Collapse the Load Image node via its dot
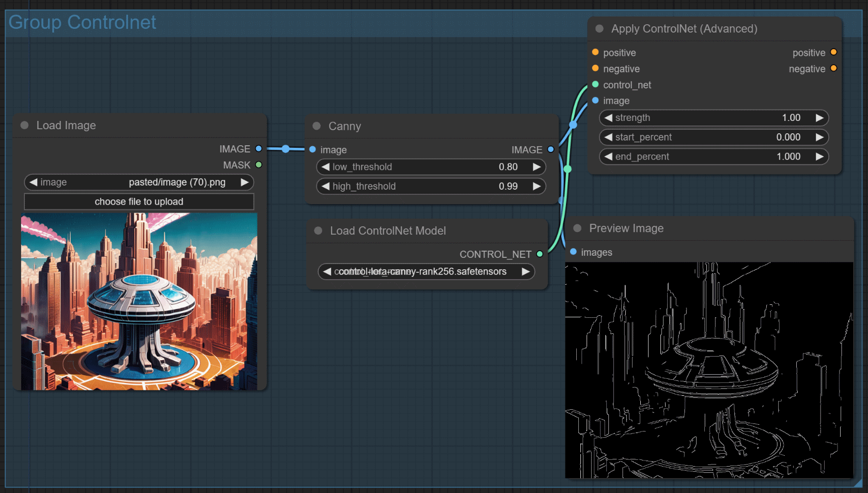This screenshot has height=493, width=868. (24, 125)
